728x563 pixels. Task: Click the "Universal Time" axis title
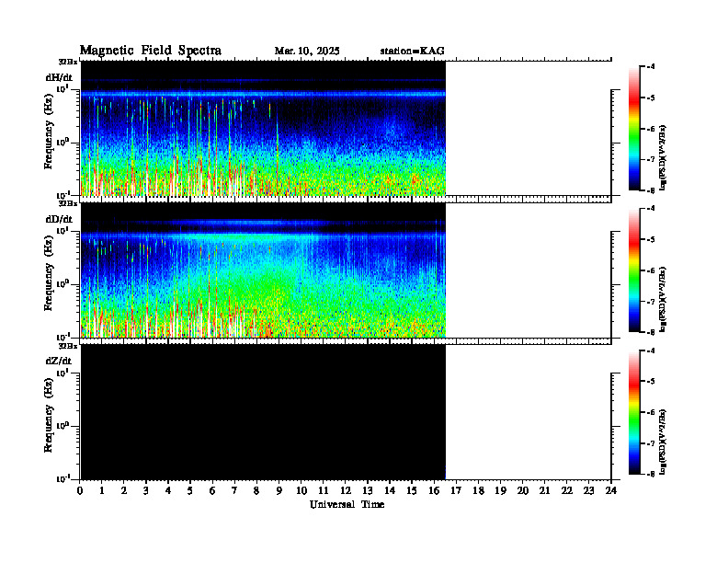tap(347, 504)
